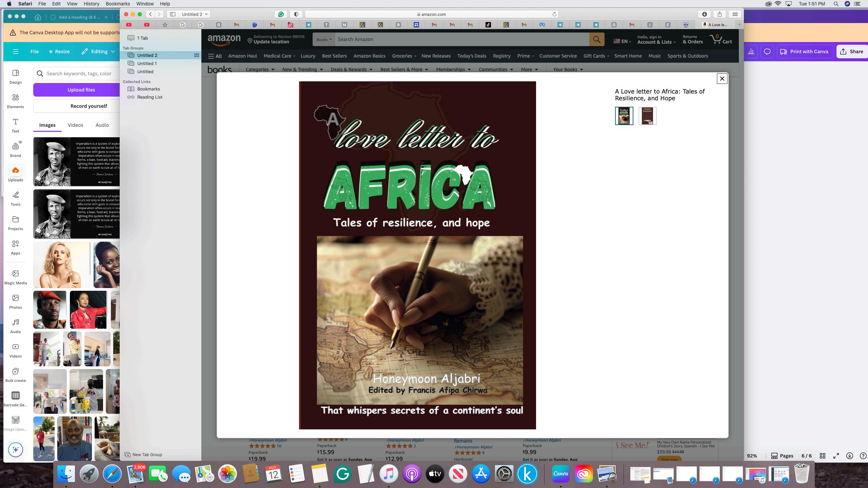
Task: Click the Canva comment bubble icon
Action: pos(767,52)
